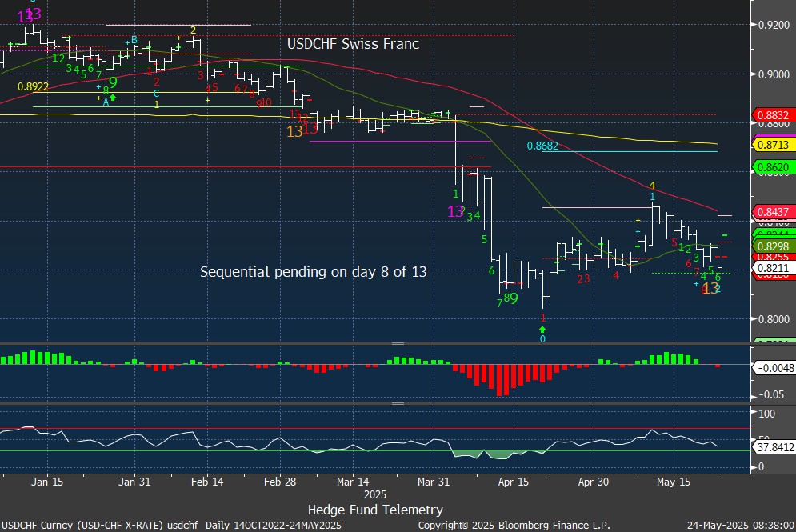This screenshot has height=532, width=796.
Task: Click the cyan C marker below Jan 31 bars
Action: (x=156, y=93)
